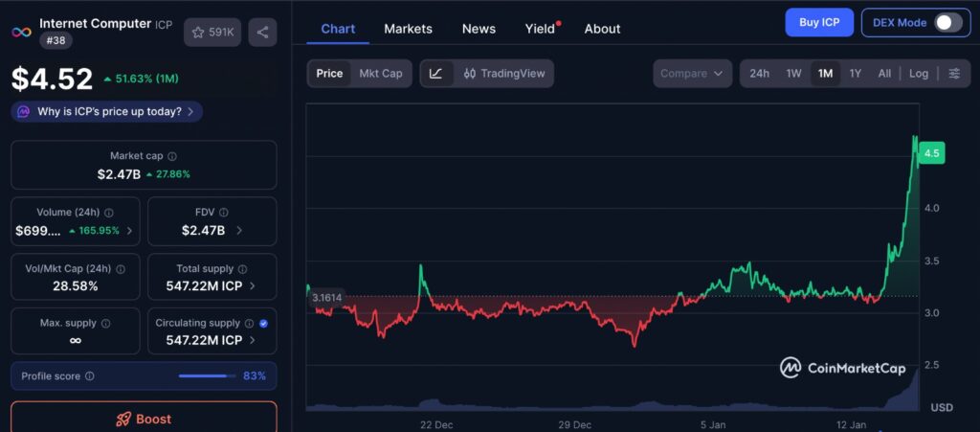The width and height of the screenshot is (980, 432).
Task: Click the info icon beside FDV
Action: 224,213
